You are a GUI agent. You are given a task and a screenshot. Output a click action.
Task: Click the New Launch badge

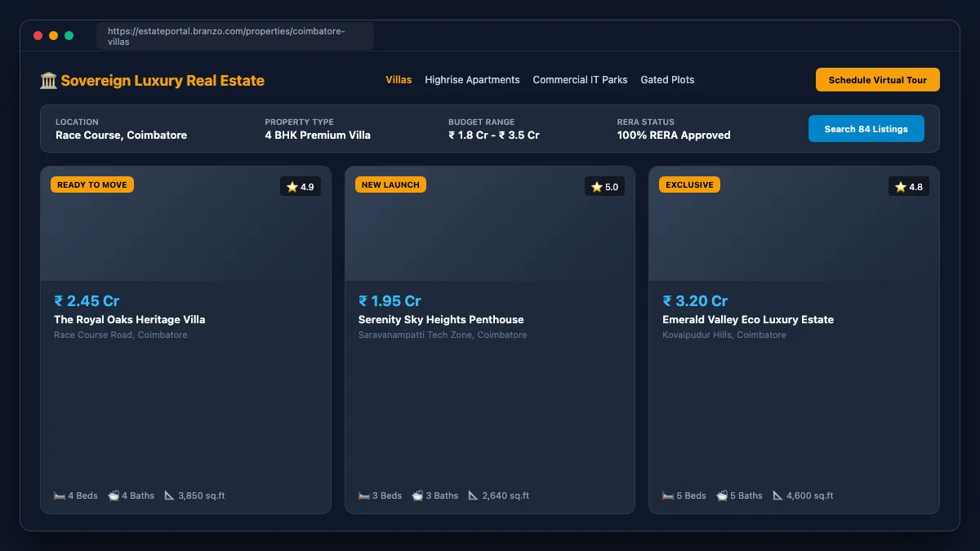(390, 184)
